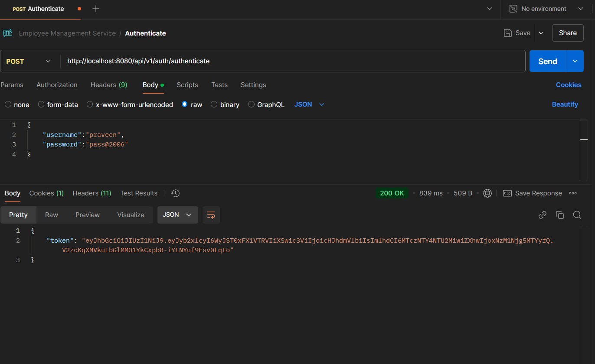Open the Headers (9) request tab

(109, 85)
